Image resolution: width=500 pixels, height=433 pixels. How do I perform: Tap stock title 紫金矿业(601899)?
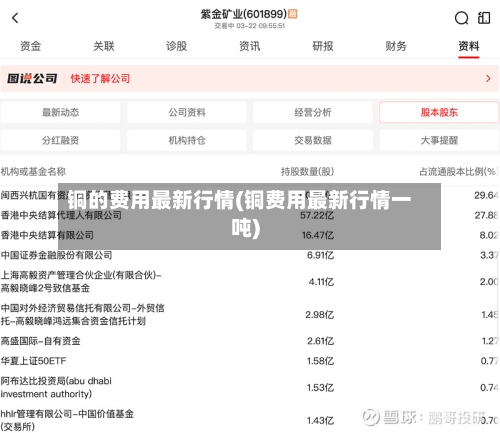click(244, 14)
